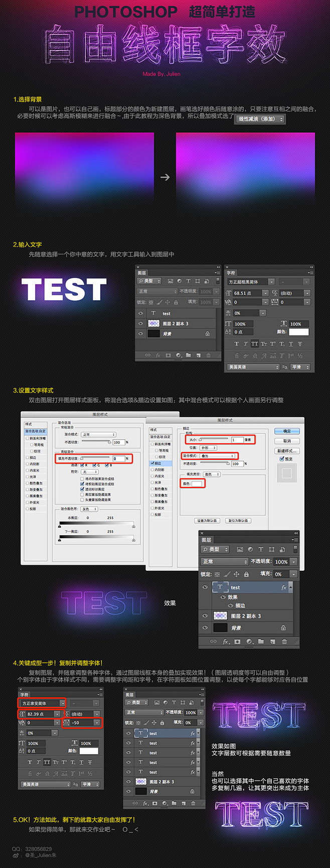This screenshot has height=868, width=330.
Task: Click link layers icon in single-test-layer Layers panel
Action: click(147, 355)
